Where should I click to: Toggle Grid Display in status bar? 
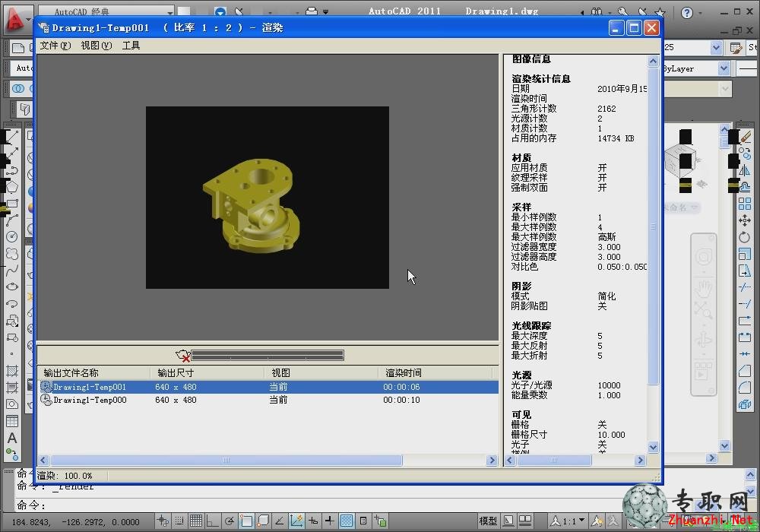196,521
